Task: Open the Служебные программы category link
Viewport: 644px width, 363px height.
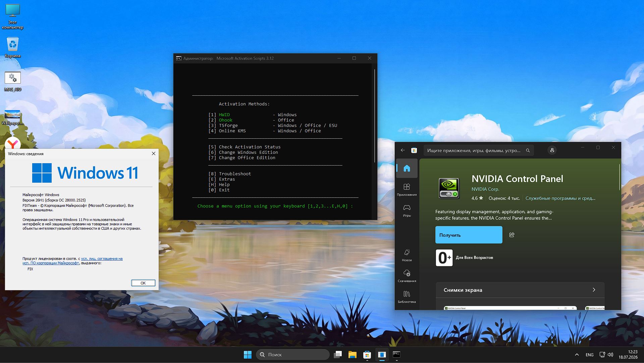Action: point(560,198)
